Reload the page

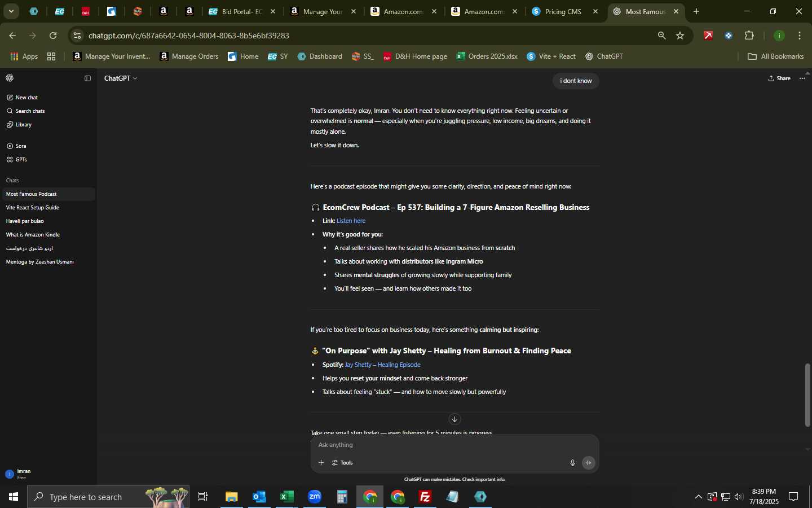[53, 36]
